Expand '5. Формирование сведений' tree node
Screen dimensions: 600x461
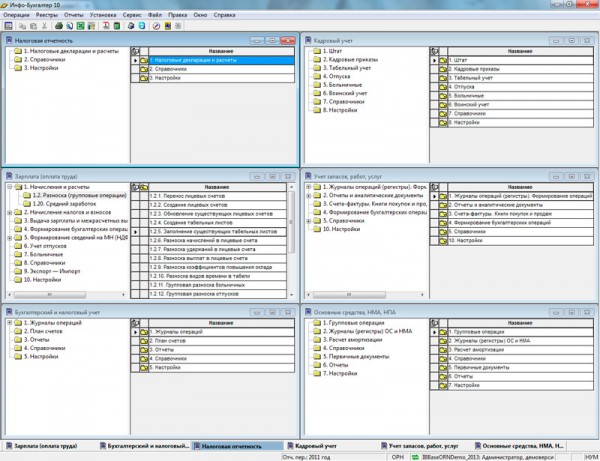point(9,237)
